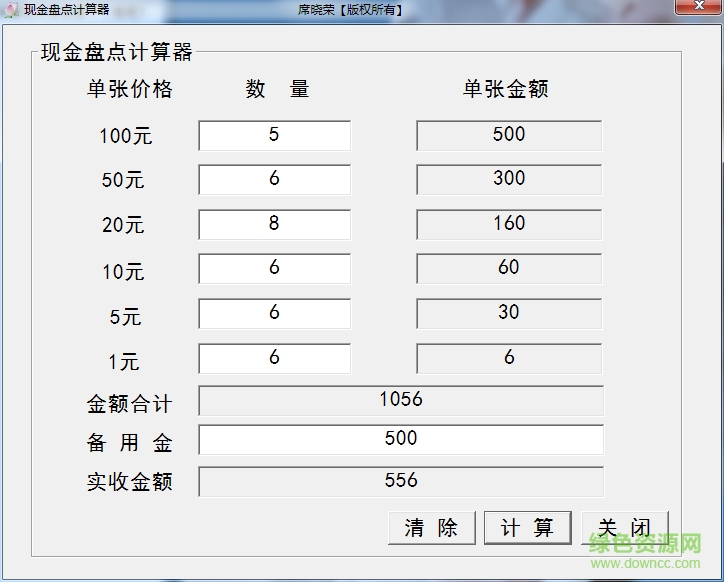
Task: Click the 5元 denomination label
Action: 125,317
